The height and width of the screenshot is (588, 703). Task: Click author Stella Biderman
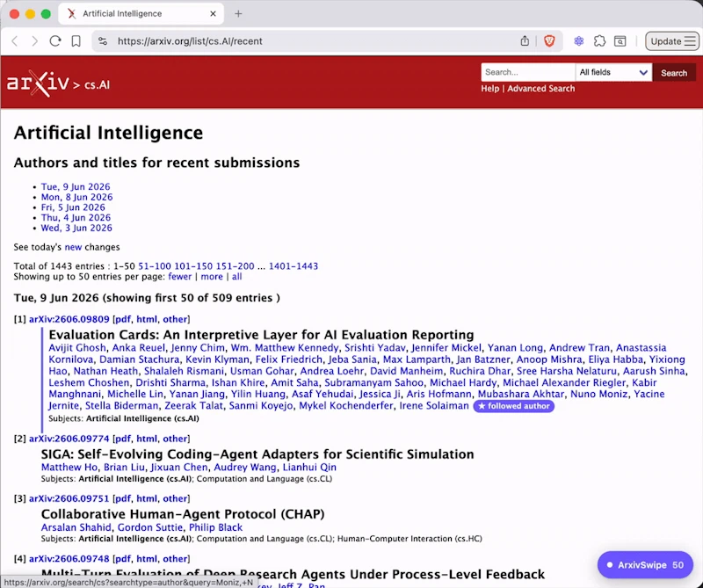click(121, 406)
